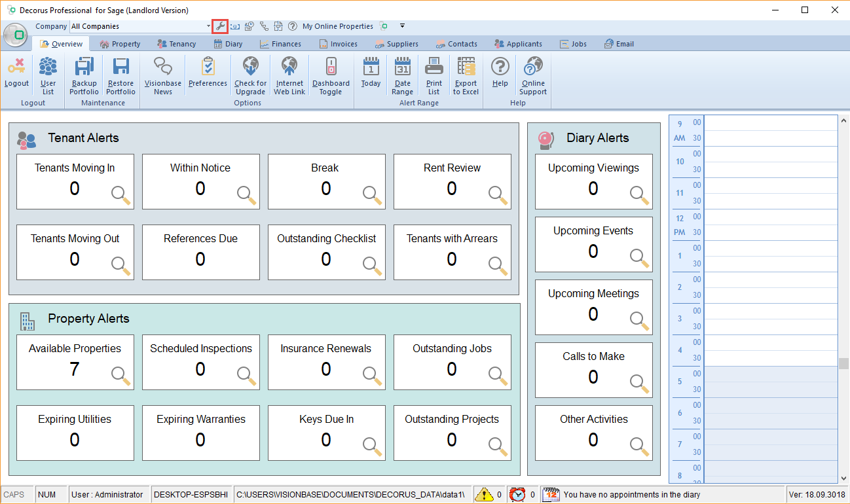
Task: Go to the Applicants tab
Action: click(x=519, y=44)
